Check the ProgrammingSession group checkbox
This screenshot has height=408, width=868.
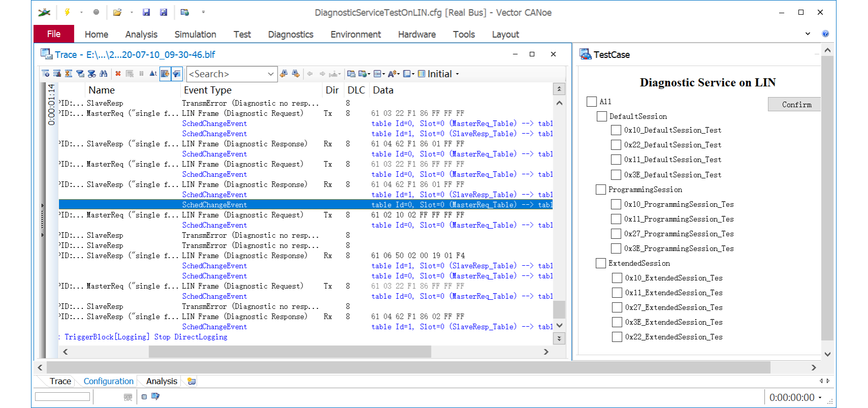point(600,190)
